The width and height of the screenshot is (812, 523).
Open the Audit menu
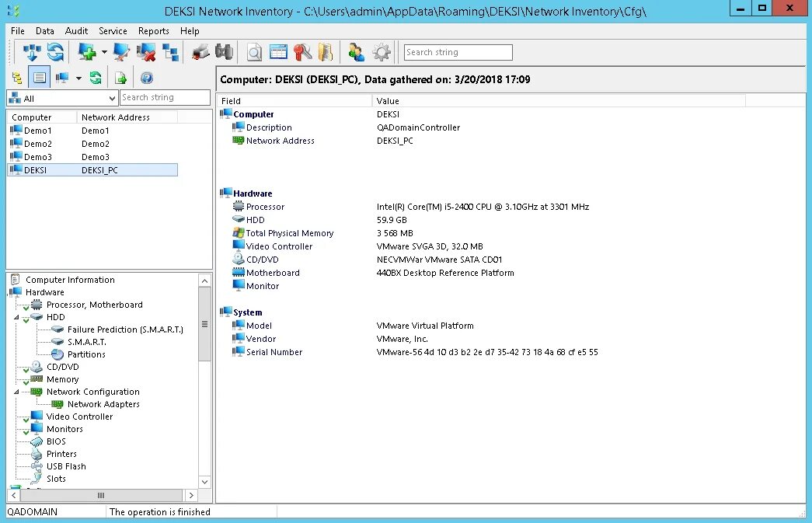pyautogui.click(x=76, y=31)
